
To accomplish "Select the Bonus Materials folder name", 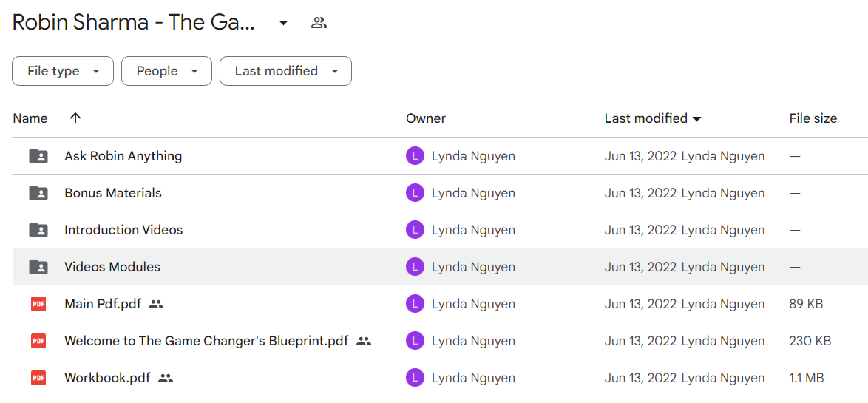I will [113, 193].
